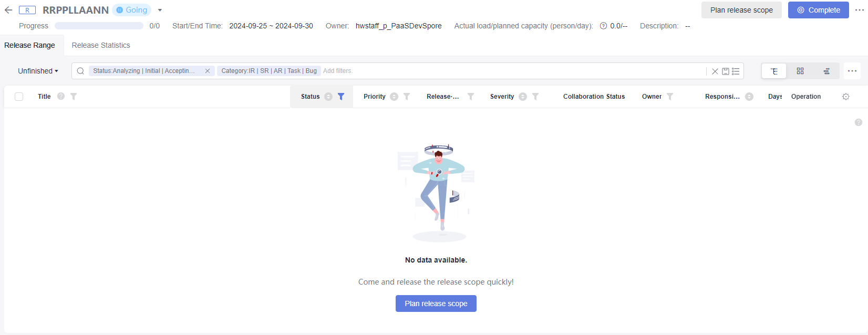Click the release progress bar
The height and width of the screenshot is (335, 868).
tap(99, 26)
